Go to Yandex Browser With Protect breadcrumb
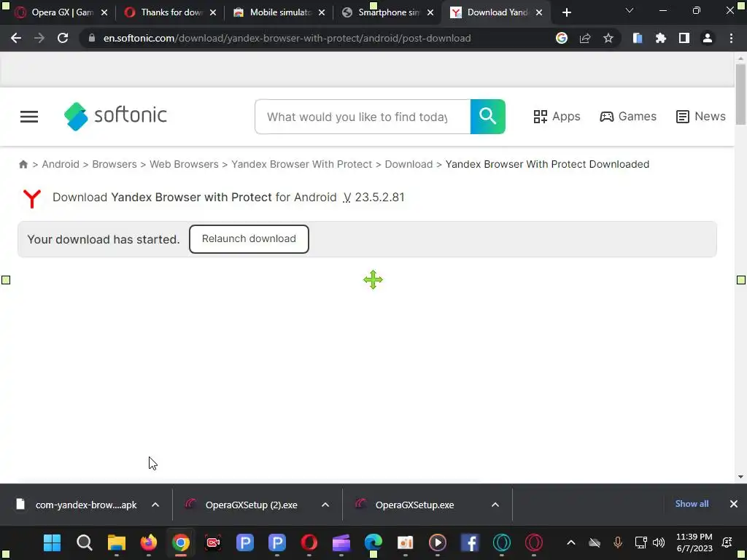The height and width of the screenshot is (560, 747). point(301,164)
